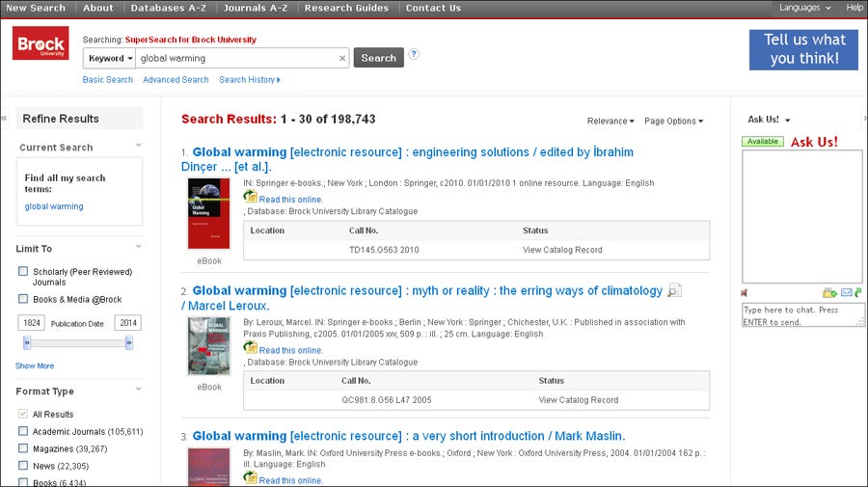Click the Available status badge in Ask Us

pyautogui.click(x=762, y=142)
